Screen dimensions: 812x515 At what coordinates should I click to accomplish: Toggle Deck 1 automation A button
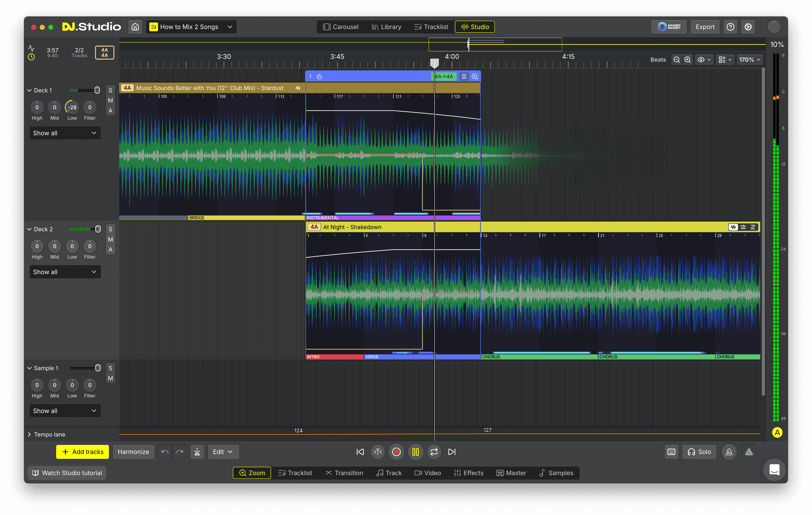[x=110, y=111]
